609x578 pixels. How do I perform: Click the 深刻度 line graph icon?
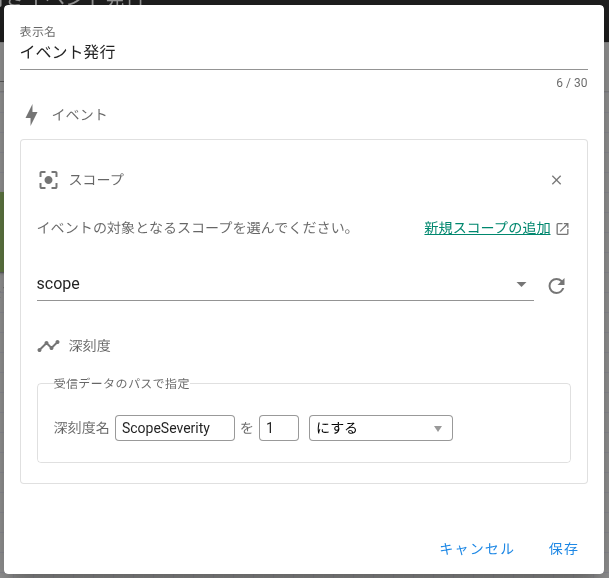48,346
